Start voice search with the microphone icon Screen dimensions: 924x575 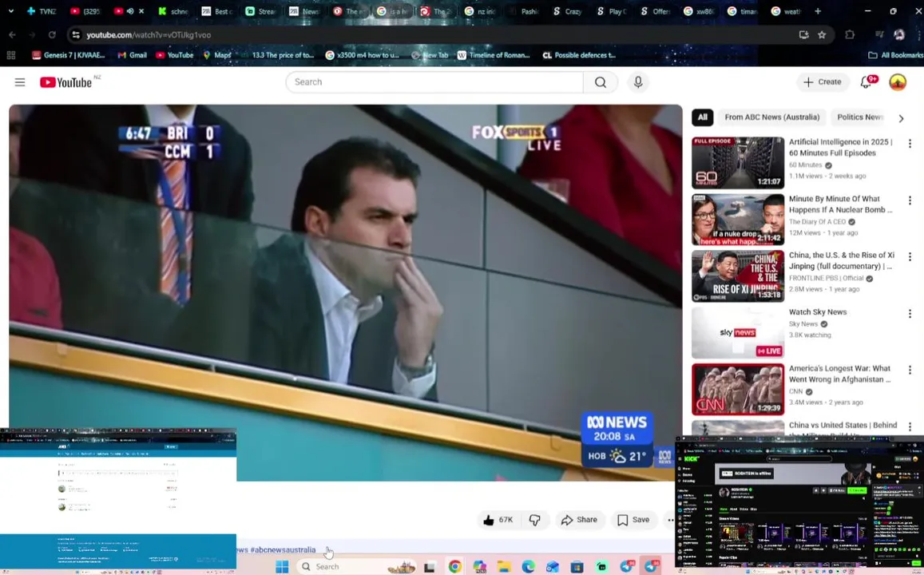coord(637,82)
